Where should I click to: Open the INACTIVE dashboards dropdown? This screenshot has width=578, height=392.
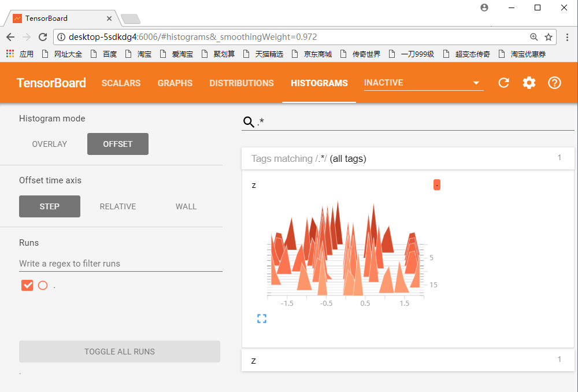click(424, 83)
